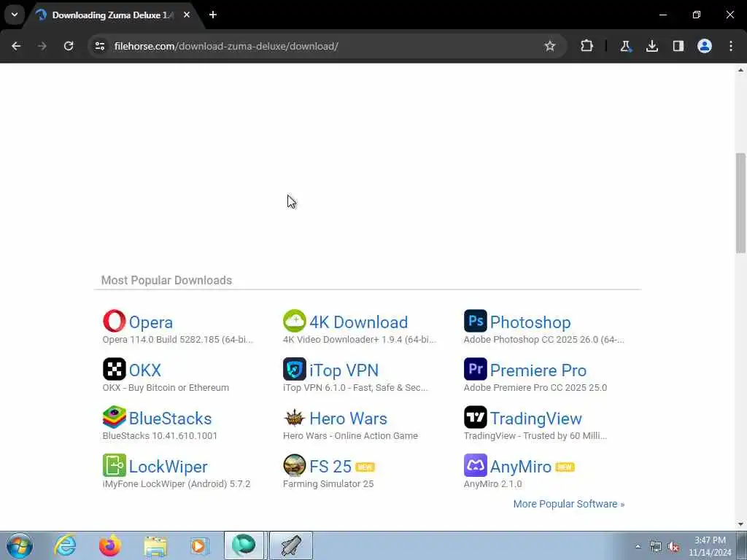Image resolution: width=747 pixels, height=560 pixels.
Task: Click the 'OKX - Buy Bitcoin or Ethereum' text
Action: [166, 388]
